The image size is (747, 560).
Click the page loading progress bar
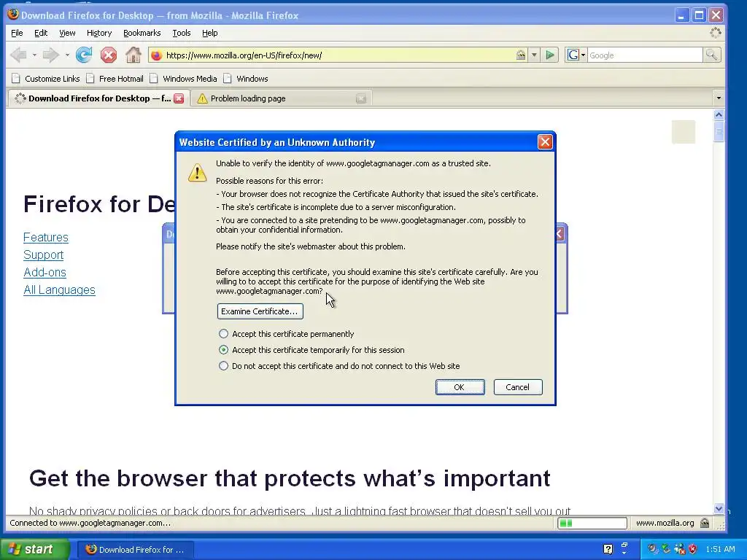(592, 523)
